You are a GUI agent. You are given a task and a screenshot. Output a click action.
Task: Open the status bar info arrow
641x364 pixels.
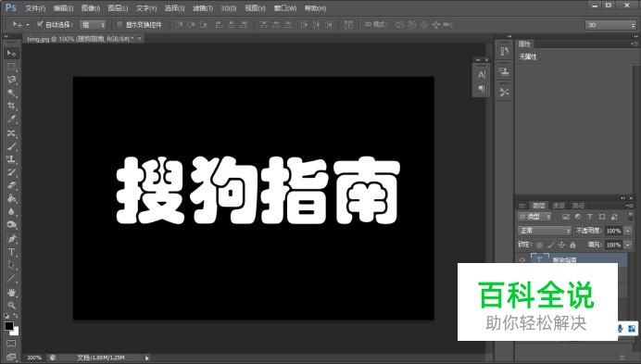[146, 358]
